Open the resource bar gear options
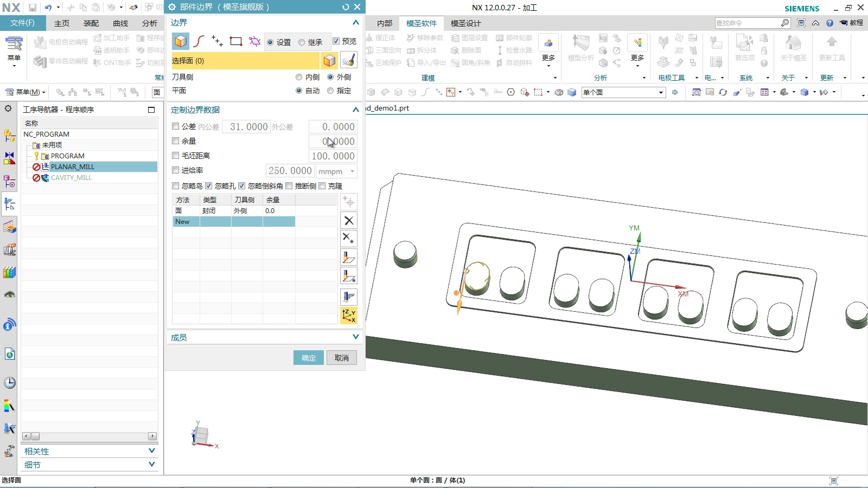Image resolution: width=868 pixels, height=488 pixels. pyautogui.click(x=8, y=108)
